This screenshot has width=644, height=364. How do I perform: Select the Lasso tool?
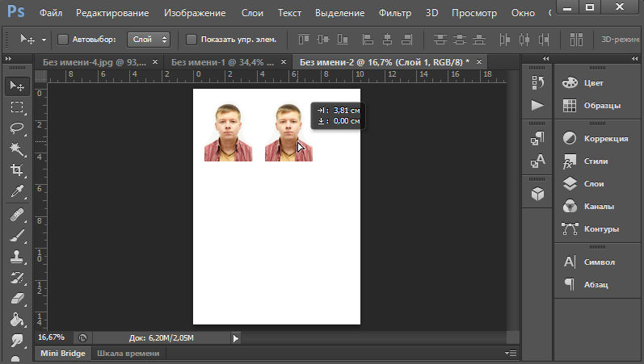click(16, 128)
